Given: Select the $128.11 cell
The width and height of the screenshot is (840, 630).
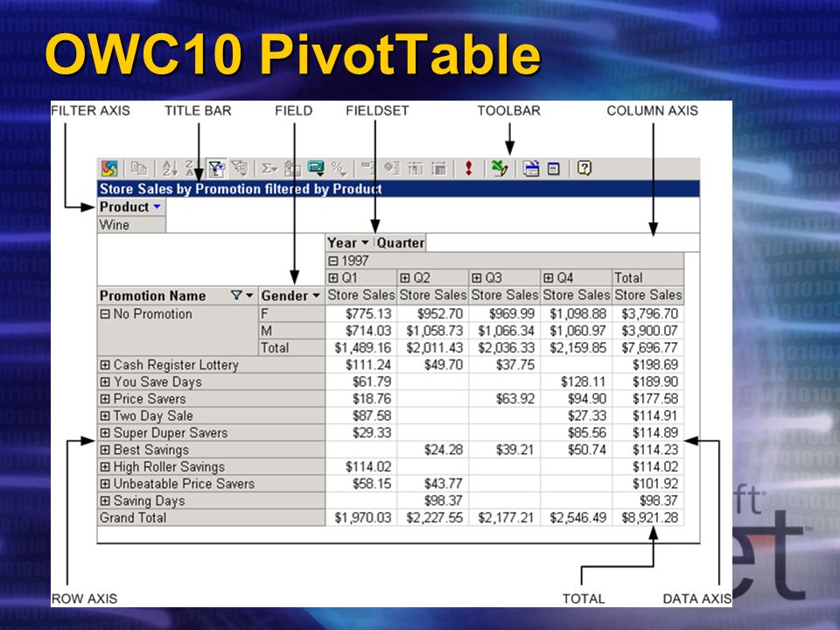Looking at the screenshot, I should point(577,381).
